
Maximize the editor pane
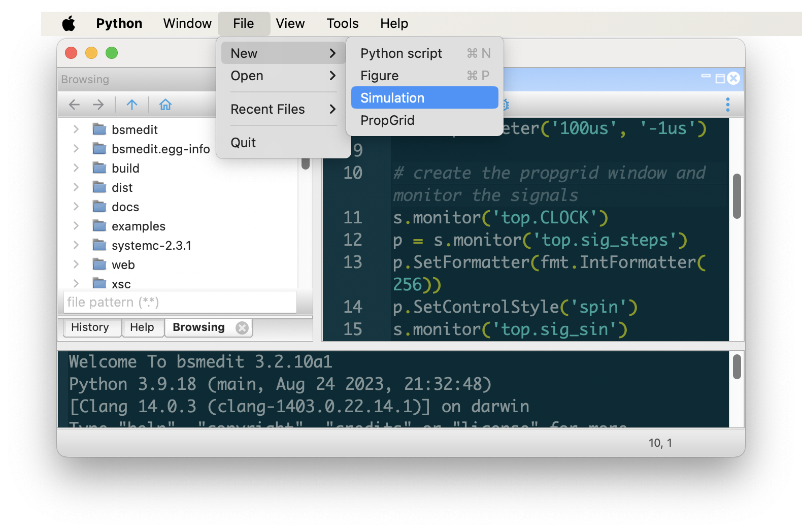click(720, 79)
